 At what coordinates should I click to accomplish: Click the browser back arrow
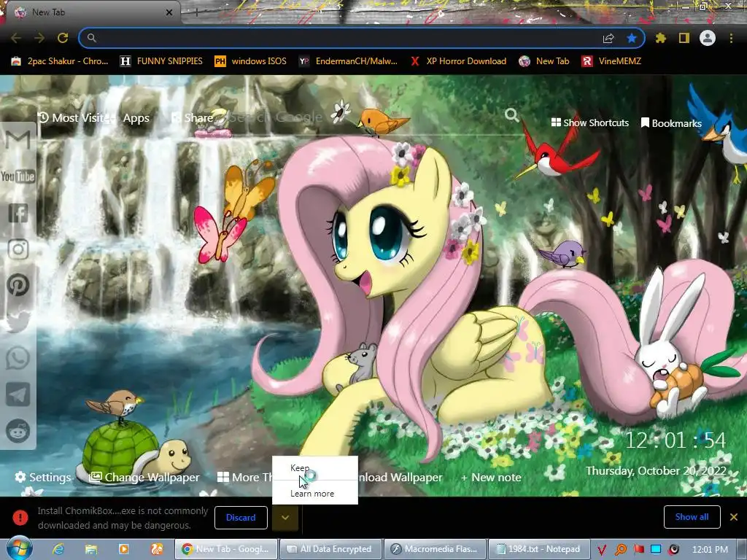click(16, 38)
